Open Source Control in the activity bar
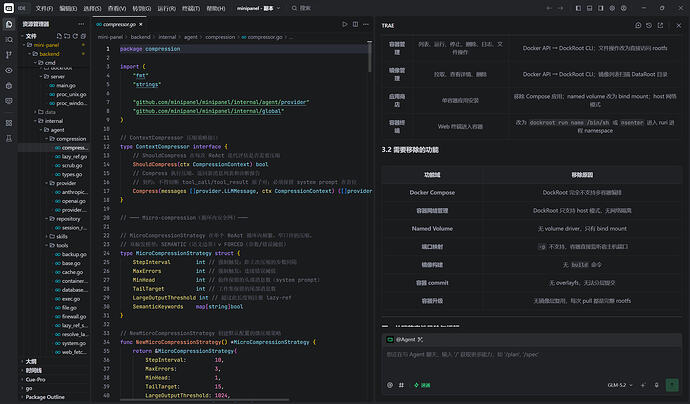690x404 pixels. (x=9, y=55)
